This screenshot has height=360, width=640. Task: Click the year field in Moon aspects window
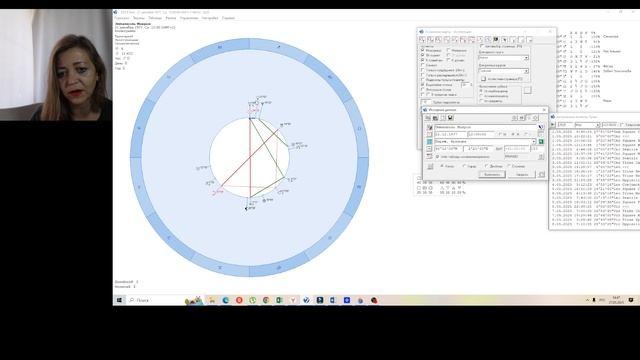pyautogui.click(x=565, y=125)
